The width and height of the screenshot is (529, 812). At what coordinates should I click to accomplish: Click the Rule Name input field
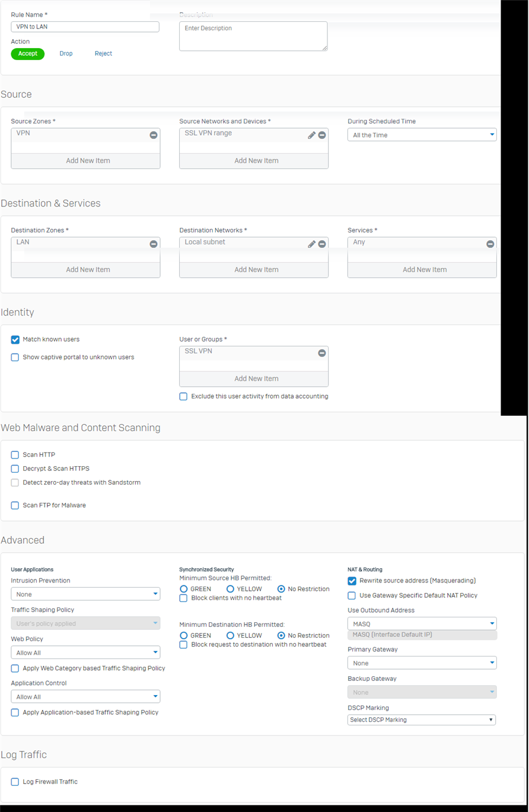pyautogui.click(x=85, y=27)
